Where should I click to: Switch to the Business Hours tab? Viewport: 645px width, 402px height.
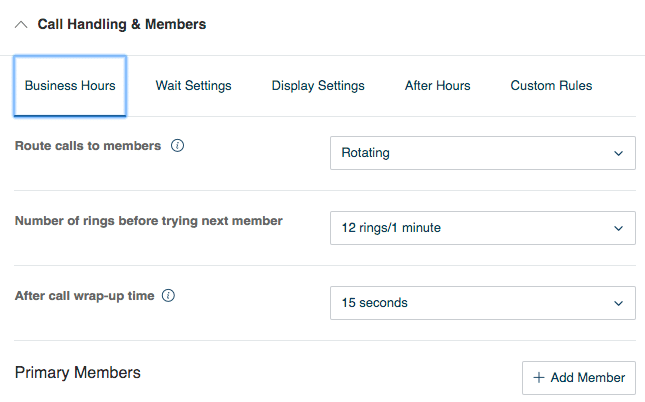pos(70,86)
